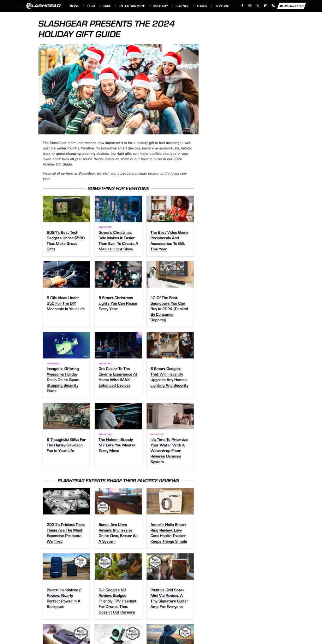Viewport: 322px width, 644px height.
Task: Open the News menu item
Action: pyautogui.click(x=74, y=6)
